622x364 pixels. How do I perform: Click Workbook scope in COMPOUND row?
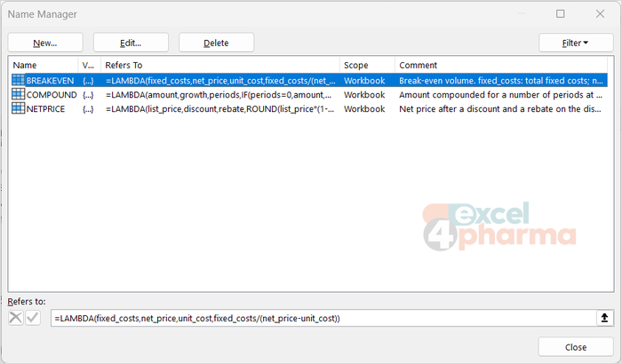point(364,95)
